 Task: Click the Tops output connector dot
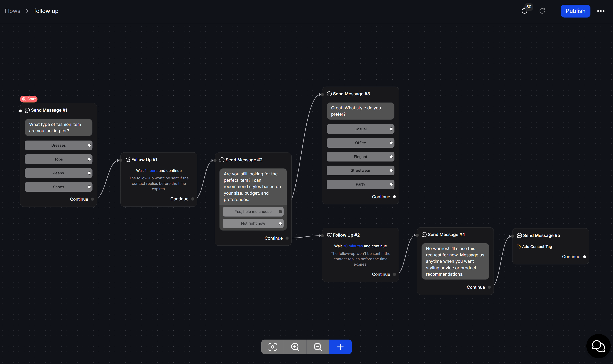point(89,159)
